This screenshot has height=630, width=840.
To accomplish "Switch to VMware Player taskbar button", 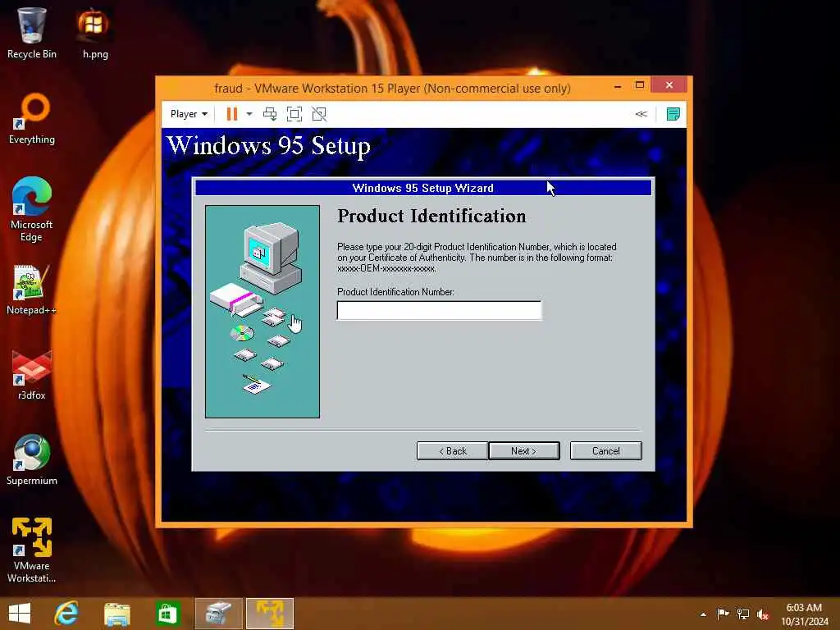I will [270, 614].
